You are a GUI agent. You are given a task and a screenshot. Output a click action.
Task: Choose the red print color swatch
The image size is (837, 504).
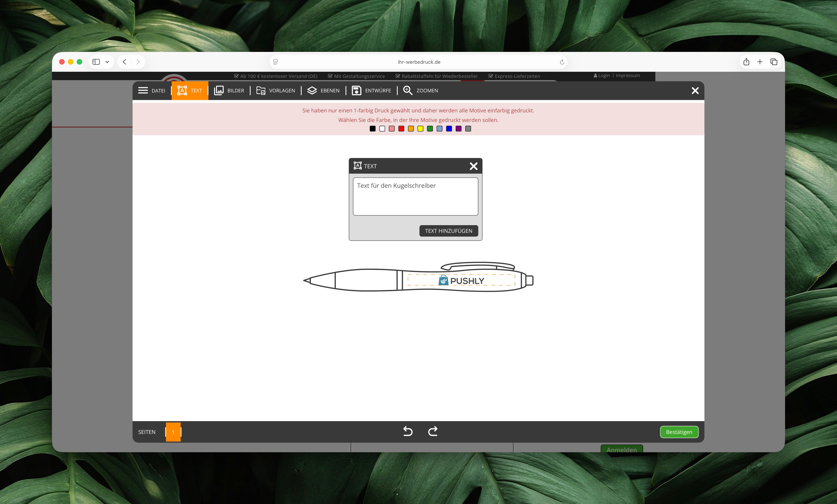(x=401, y=129)
